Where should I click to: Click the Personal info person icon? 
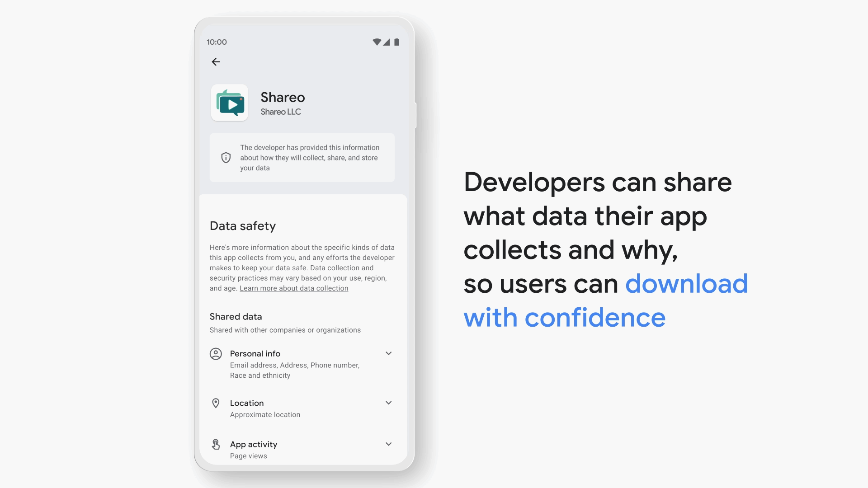pos(216,353)
